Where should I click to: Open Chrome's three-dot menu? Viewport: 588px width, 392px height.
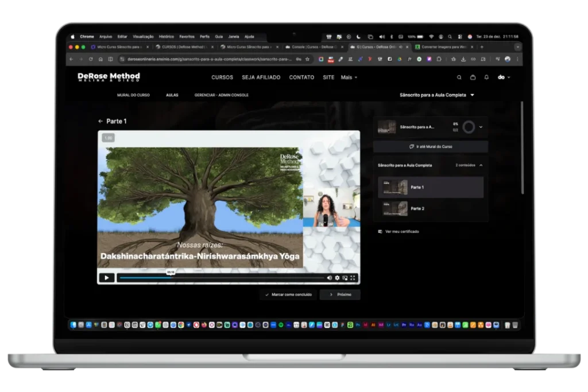click(x=517, y=59)
